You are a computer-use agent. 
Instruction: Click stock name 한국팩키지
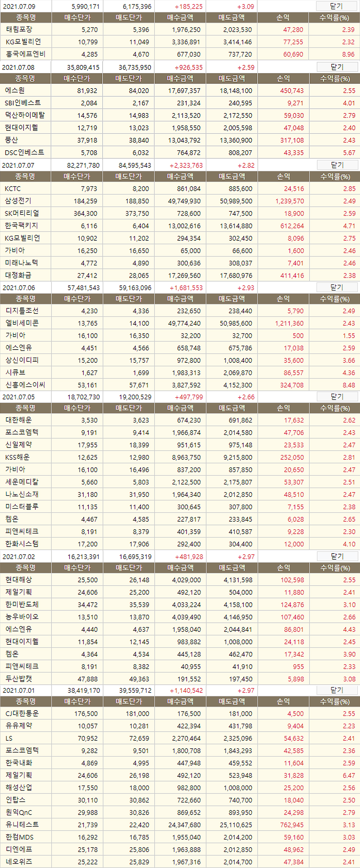coord(22,225)
